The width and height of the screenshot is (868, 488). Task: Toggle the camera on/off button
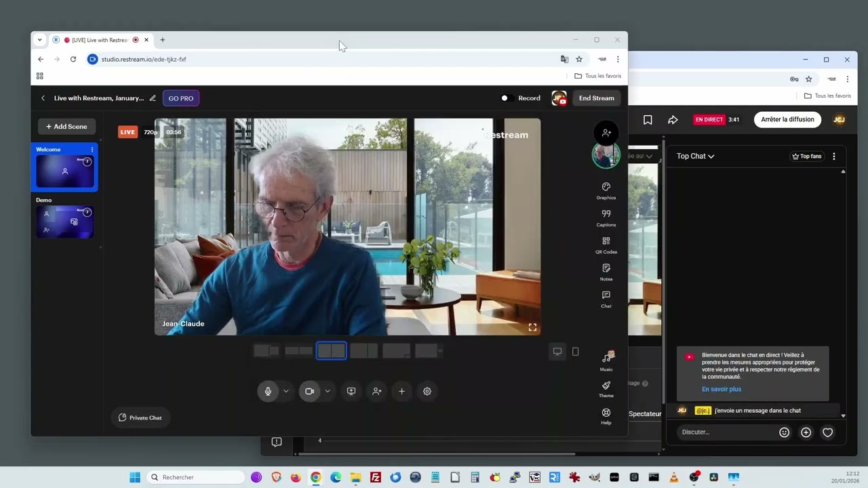(309, 391)
